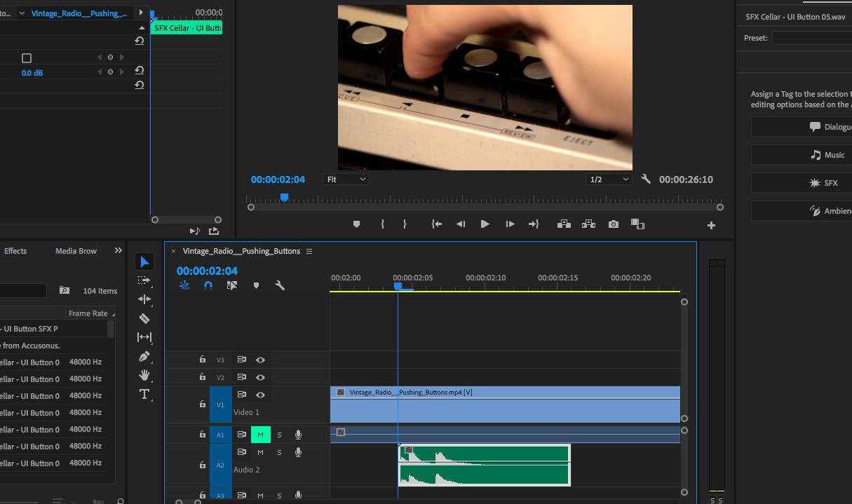The image size is (852, 504).
Task: Click Play Only Audio icon in Effect Controls
Action: tap(195, 231)
